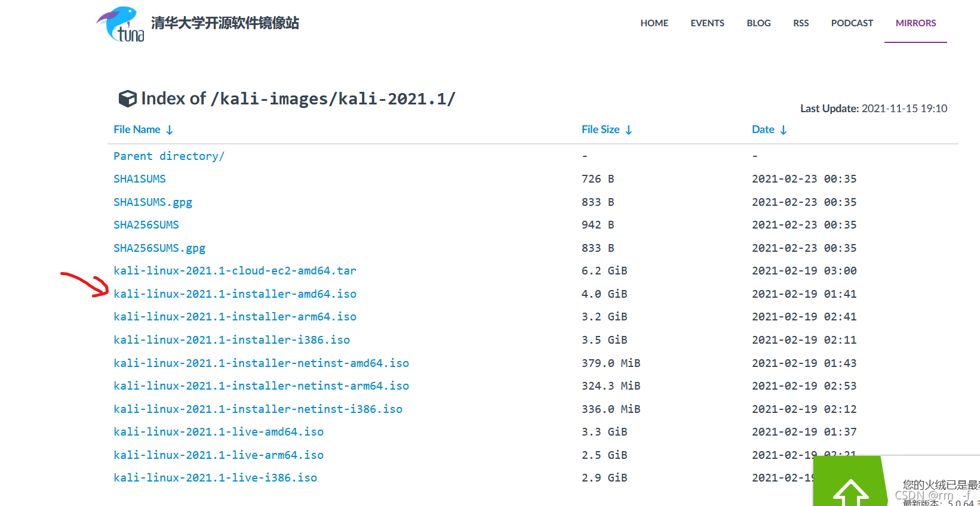The image size is (980, 506).
Task: Download kali-linux-2021.1-live-i386.iso
Action: pyautogui.click(x=215, y=478)
